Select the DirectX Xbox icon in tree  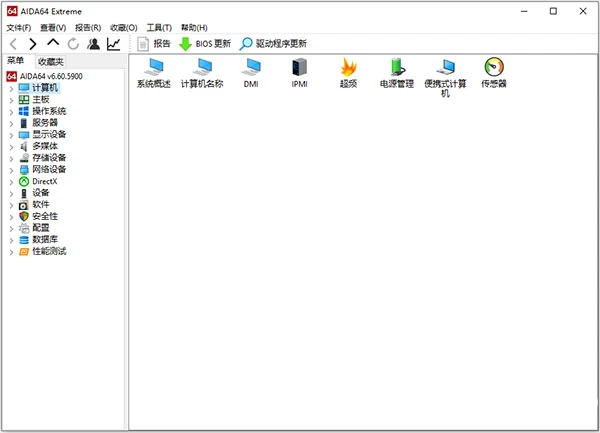tap(24, 181)
